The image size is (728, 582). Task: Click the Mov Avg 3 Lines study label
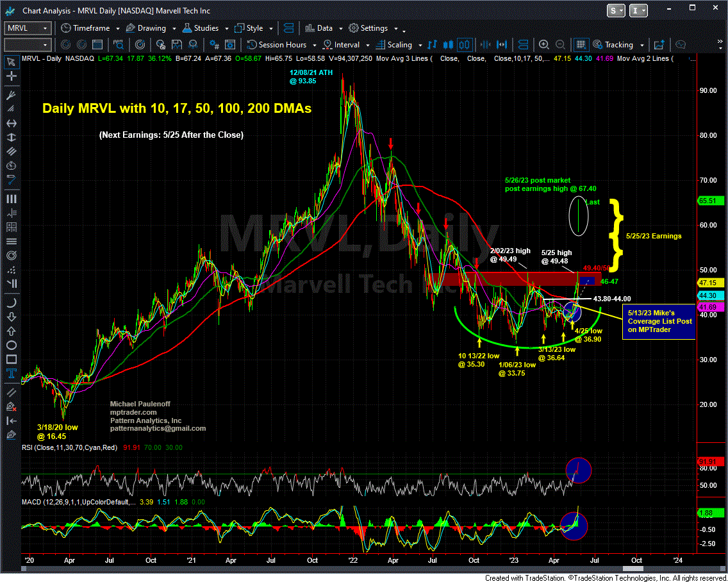point(404,58)
